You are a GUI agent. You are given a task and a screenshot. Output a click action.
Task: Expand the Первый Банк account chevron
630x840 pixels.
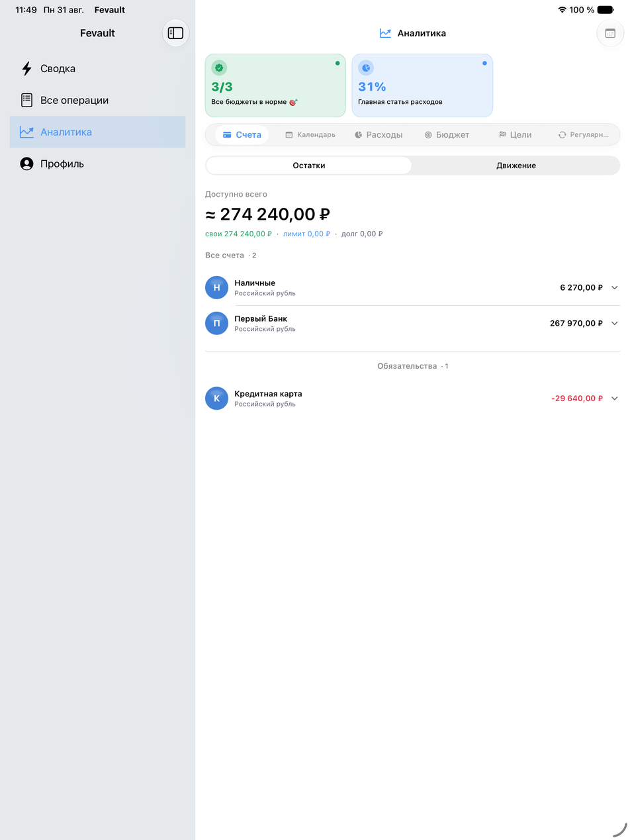click(x=614, y=324)
